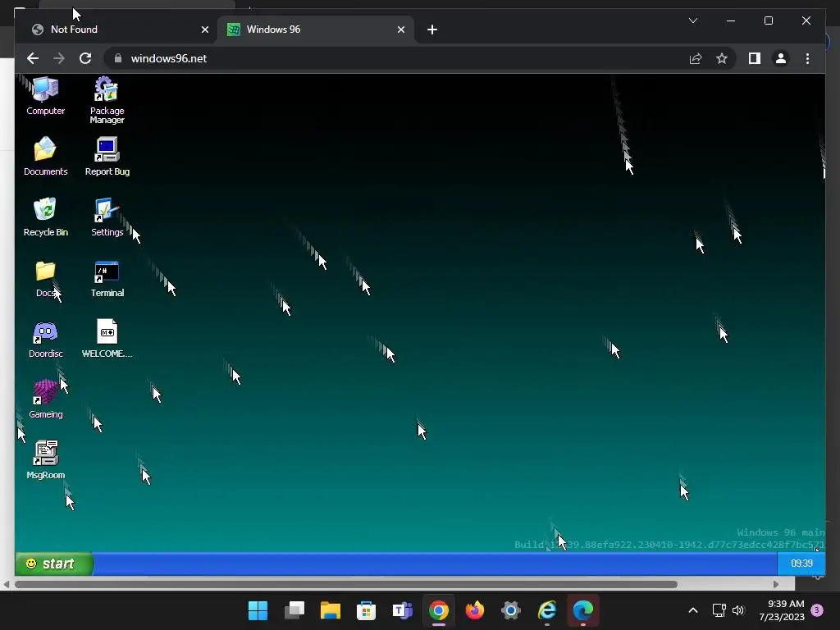This screenshot has width=840, height=630.
Task: Click the Chrome taskbar icon
Action: (438, 610)
